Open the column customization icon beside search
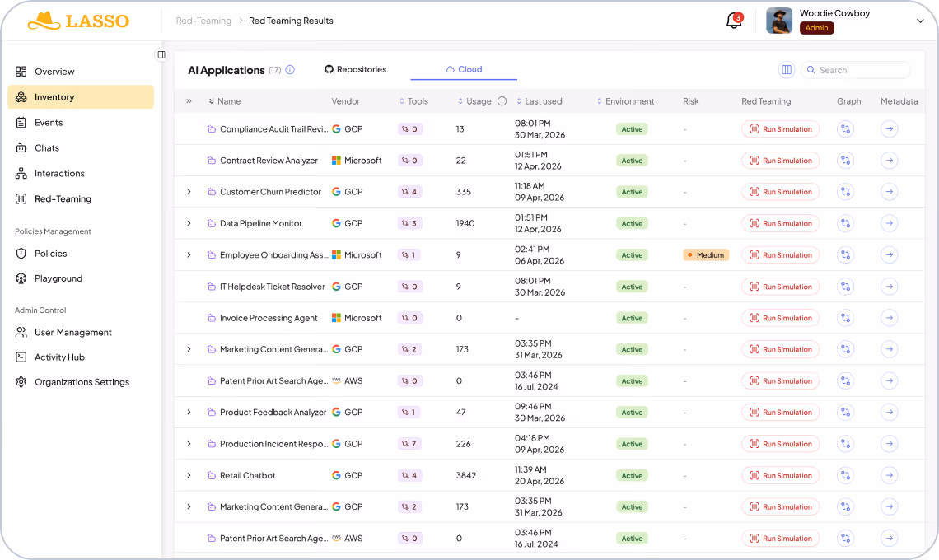 (787, 70)
